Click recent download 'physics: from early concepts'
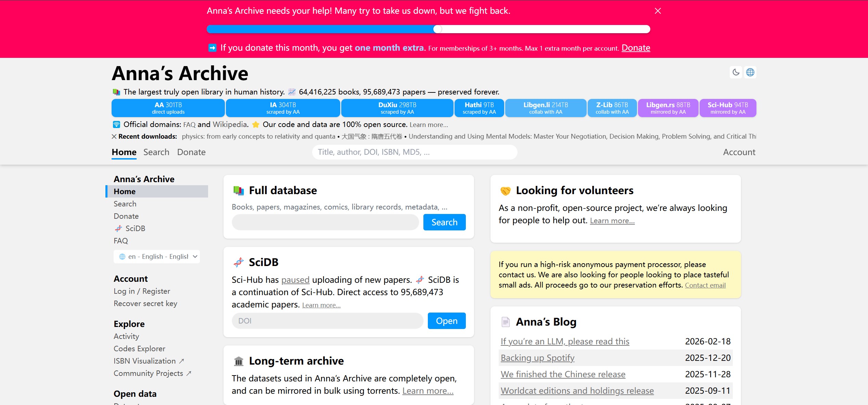The height and width of the screenshot is (405, 868). tap(258, 136)
